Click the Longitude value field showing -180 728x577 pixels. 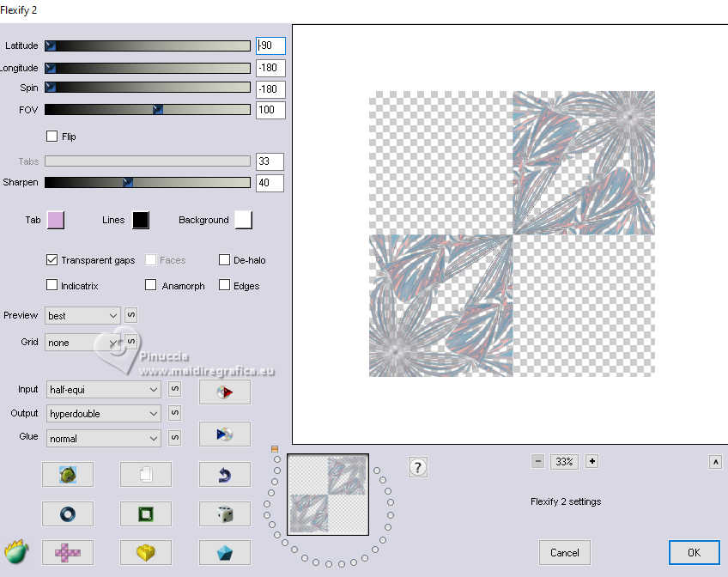pos(270,68)
